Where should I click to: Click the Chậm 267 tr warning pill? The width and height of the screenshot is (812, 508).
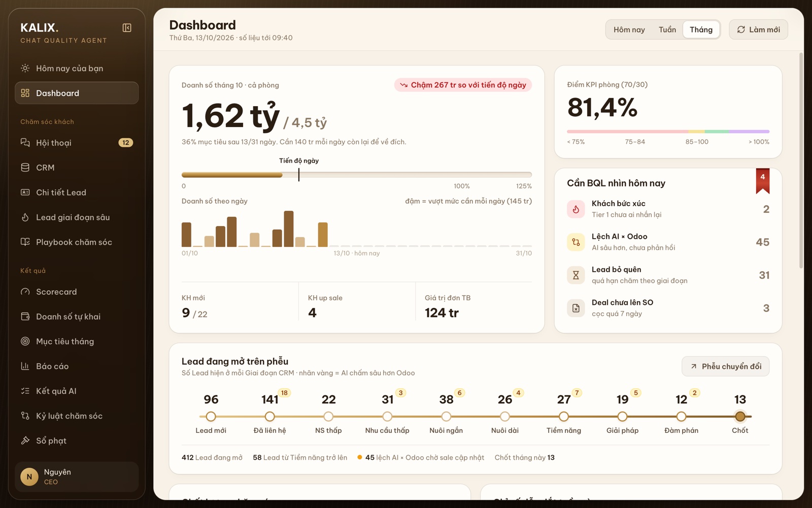463,85
